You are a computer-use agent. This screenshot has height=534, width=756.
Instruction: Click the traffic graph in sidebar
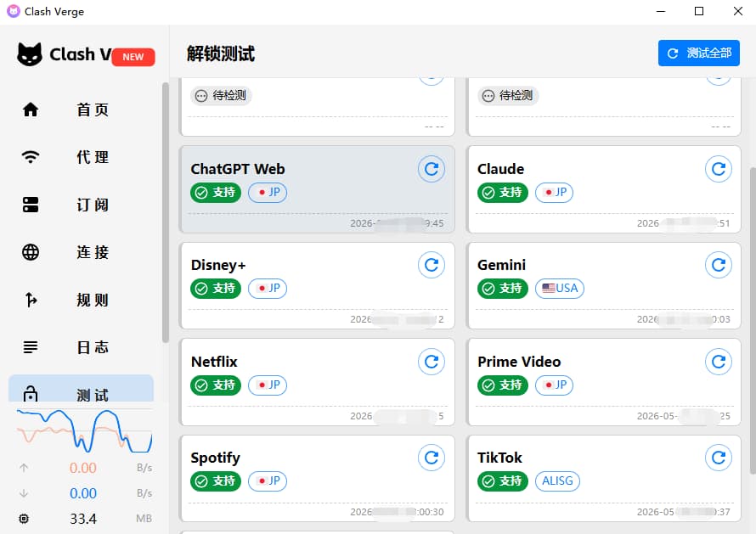pyautogui.click(x=85, y=431)
